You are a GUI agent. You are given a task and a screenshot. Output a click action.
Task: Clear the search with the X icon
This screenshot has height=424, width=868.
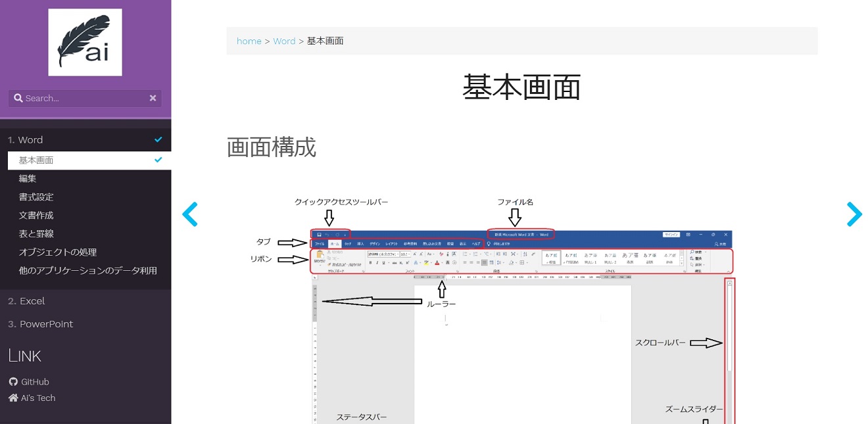tap(153, 98)
